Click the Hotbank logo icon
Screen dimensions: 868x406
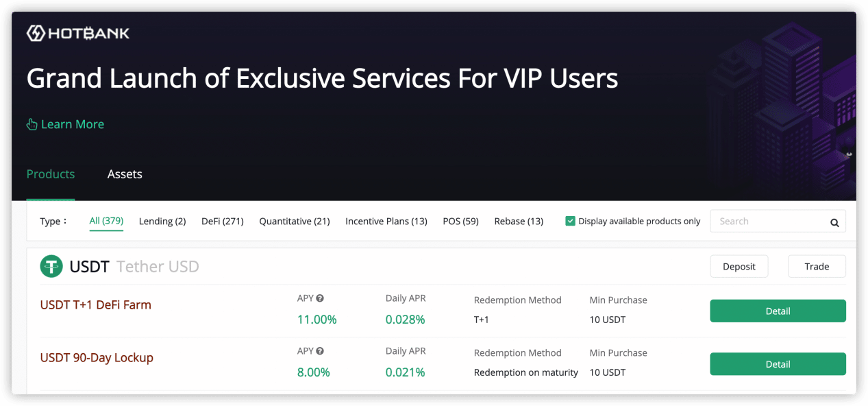point(36,33)
